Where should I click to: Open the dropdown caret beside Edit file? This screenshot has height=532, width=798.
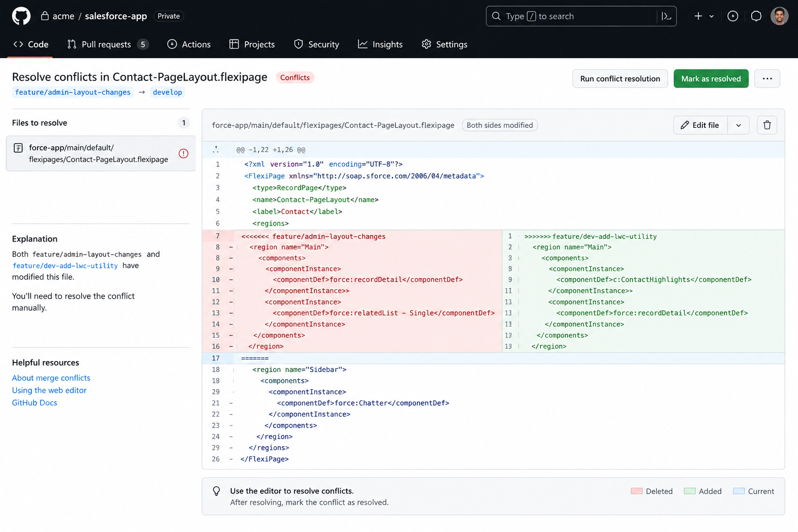(738, 125)
